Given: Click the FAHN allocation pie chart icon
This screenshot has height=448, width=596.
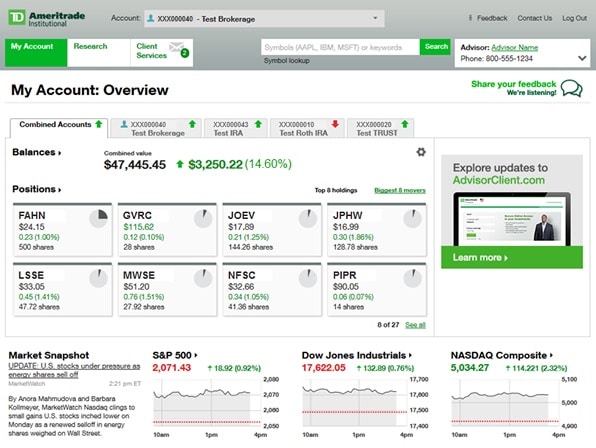Looking at the screenshot, I should [x=98, y=218].
